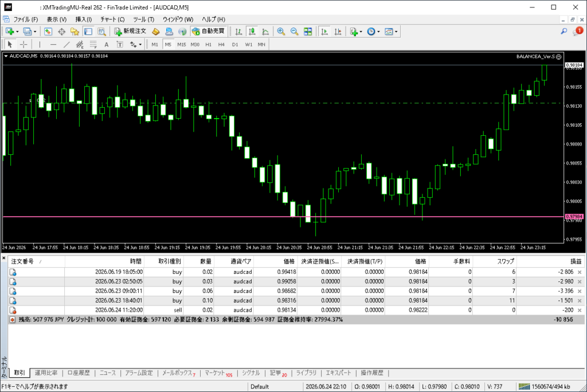587x392 pixels.
Task: Open a new chart window icon
Action: 9,32
